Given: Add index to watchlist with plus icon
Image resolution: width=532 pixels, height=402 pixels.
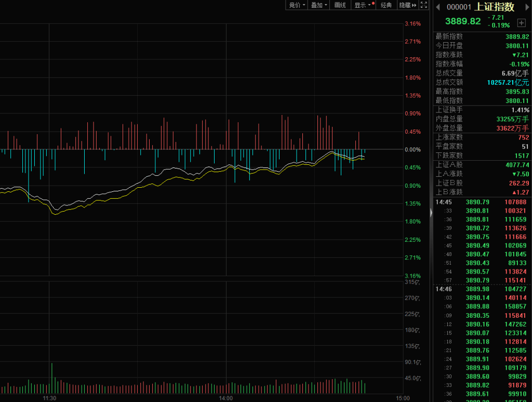Looking at the screenshot, I should pyautogui.click(x=522, y=23).
